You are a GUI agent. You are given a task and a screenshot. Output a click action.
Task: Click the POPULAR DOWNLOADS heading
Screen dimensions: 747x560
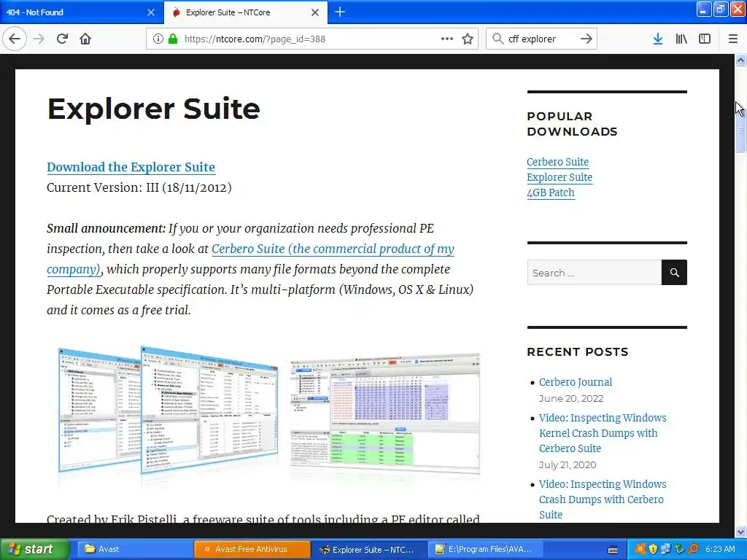click(572, 124)
